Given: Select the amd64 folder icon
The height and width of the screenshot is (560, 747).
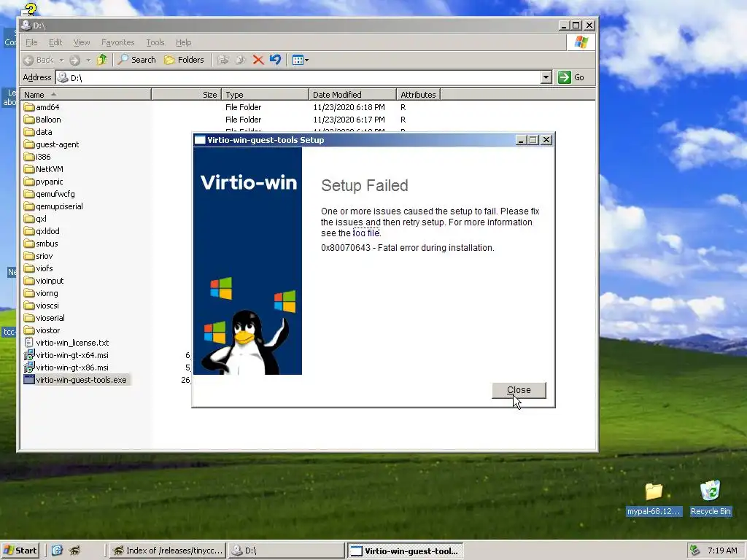Looking at the screenshot, I should (x=29, y=107).
